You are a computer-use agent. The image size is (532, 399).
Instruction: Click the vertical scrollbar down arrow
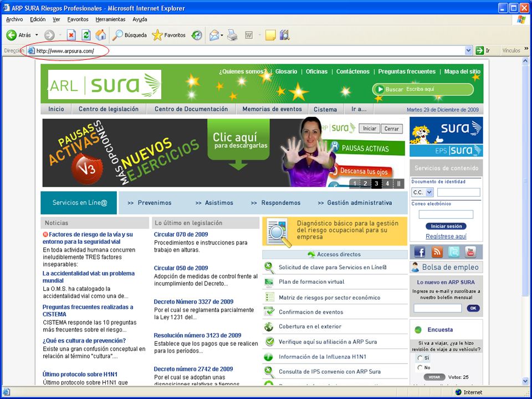point(525,381)
